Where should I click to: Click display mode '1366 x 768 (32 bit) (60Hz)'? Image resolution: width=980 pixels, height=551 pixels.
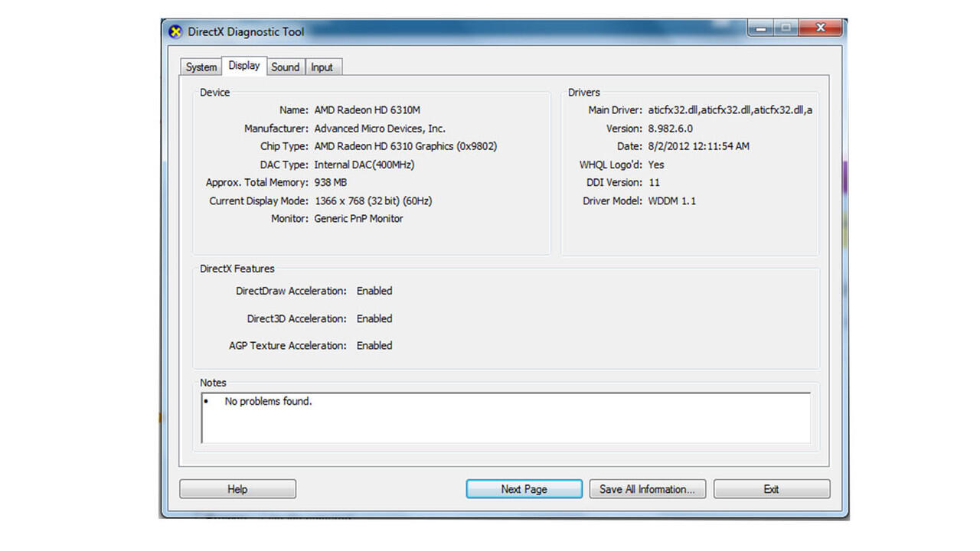[x=374, y=201]
